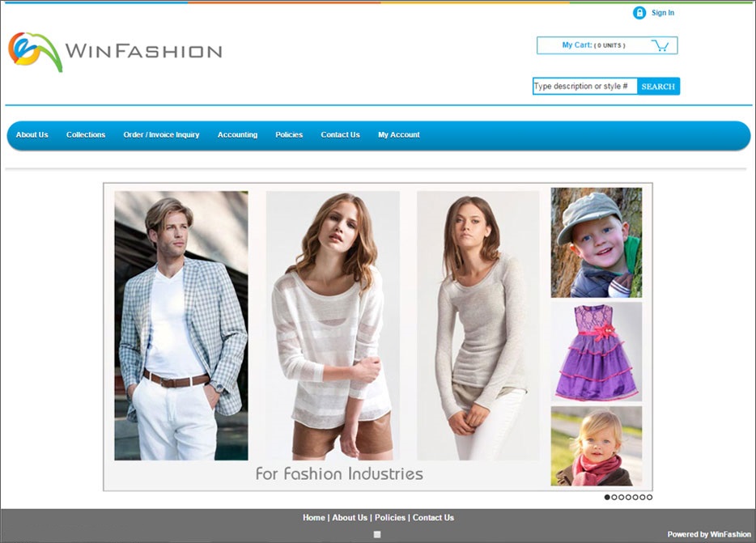Click the man in plaid blazer image
The image size is (756, 543).
[181, 325]
